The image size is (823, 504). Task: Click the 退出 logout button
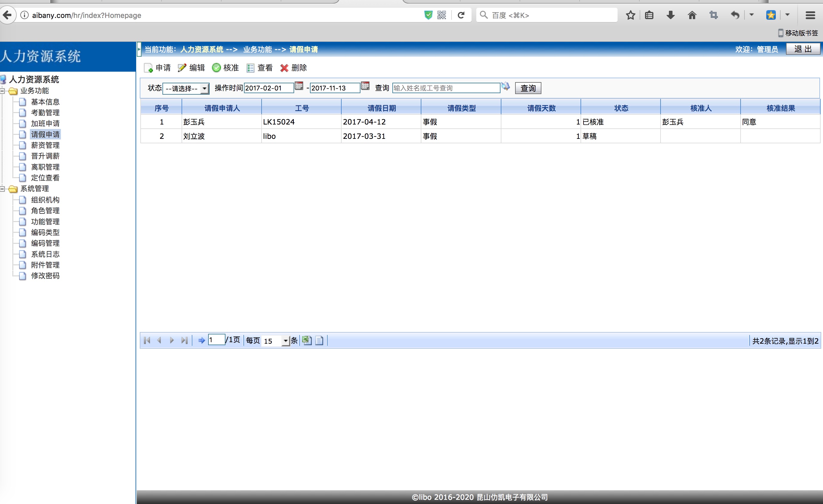coord(803,49)
